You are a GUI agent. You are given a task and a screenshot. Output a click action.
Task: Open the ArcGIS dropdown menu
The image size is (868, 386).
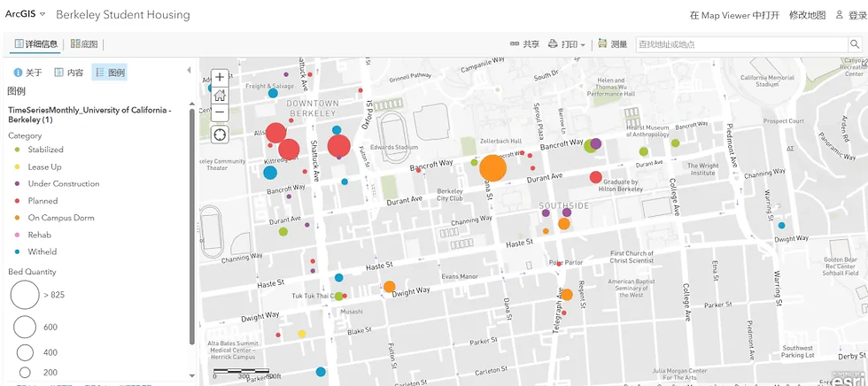(26, 14)
